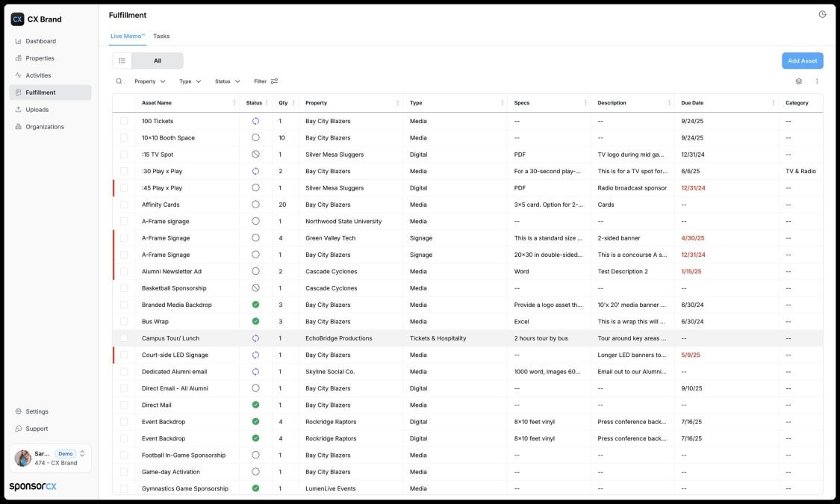Click the status icon for 100 Tickets
Screen dimensions: 840x504
point(255,121)
